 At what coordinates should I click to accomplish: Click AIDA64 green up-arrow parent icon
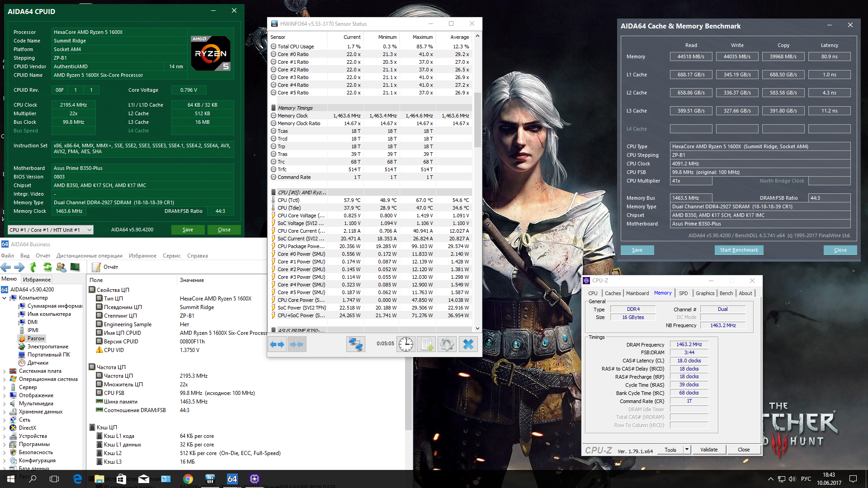coord(33,267)
